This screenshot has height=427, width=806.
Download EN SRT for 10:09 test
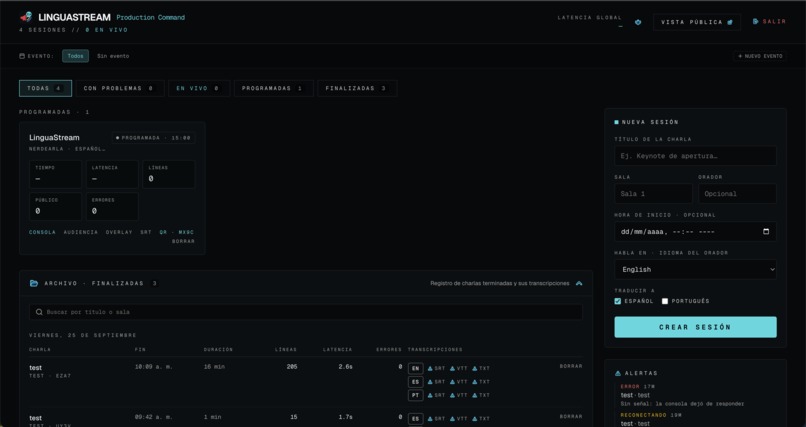pos(436,368)
